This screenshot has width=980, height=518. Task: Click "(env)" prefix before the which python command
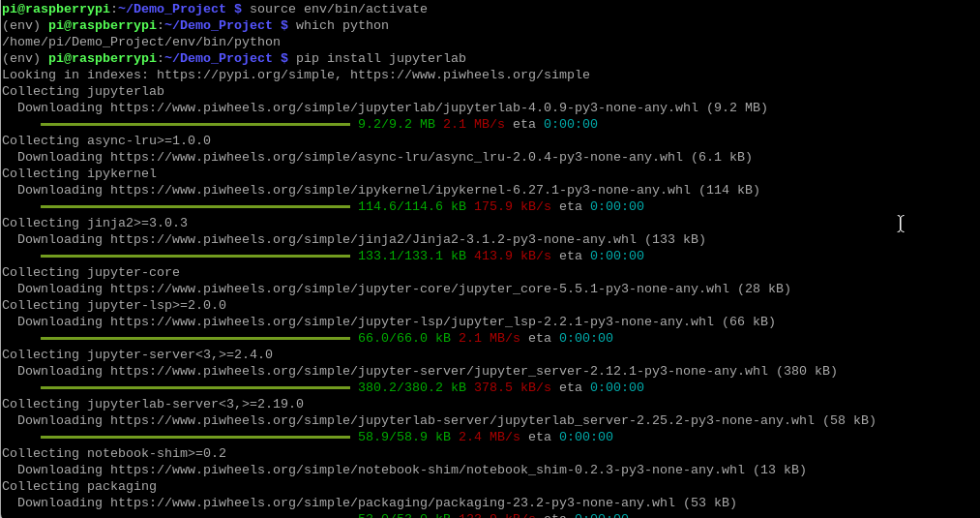click(21, 25)
